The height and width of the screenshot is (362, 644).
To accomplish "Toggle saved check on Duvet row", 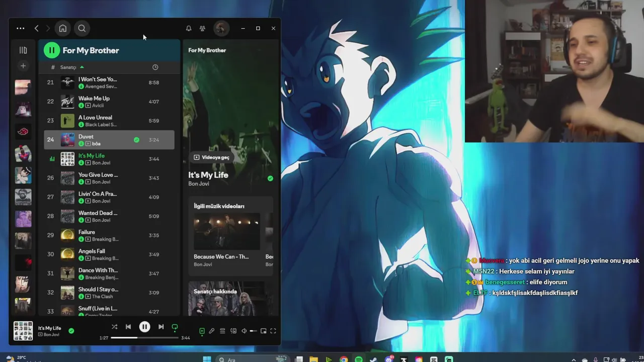I will tap(136, 140).
